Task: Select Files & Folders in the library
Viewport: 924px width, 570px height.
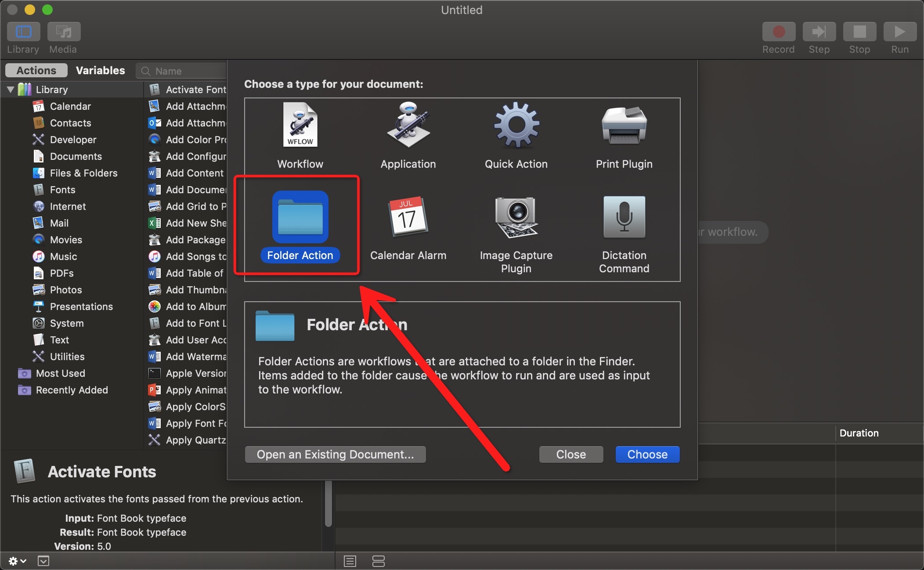Action: click(83, 173)
